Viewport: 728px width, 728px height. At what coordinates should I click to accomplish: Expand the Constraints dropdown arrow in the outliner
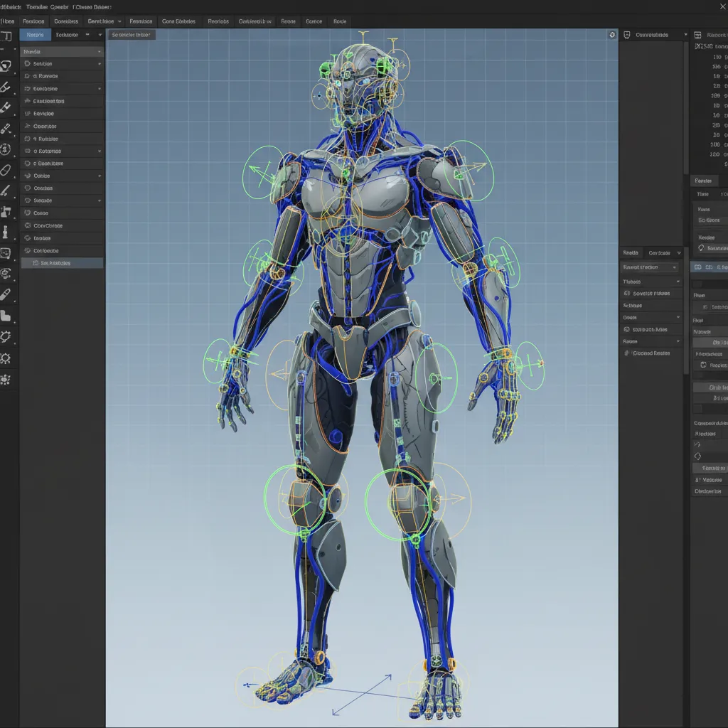[x=687, y=33]
